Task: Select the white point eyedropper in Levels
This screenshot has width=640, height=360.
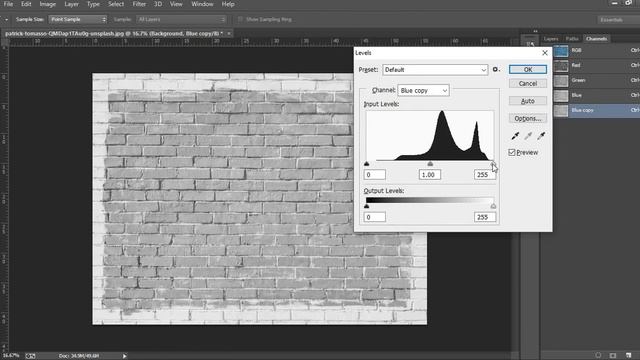Action: pyautogui.click(x=541, y=136)
